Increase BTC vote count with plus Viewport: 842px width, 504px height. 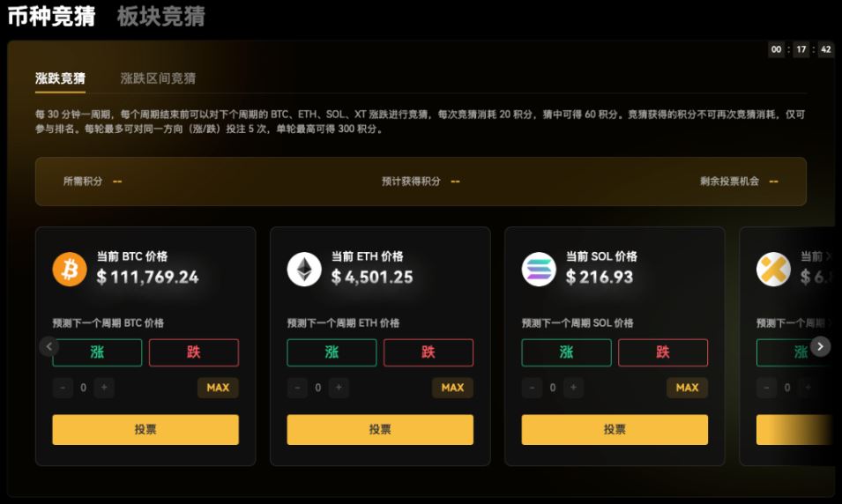point(104,388)
